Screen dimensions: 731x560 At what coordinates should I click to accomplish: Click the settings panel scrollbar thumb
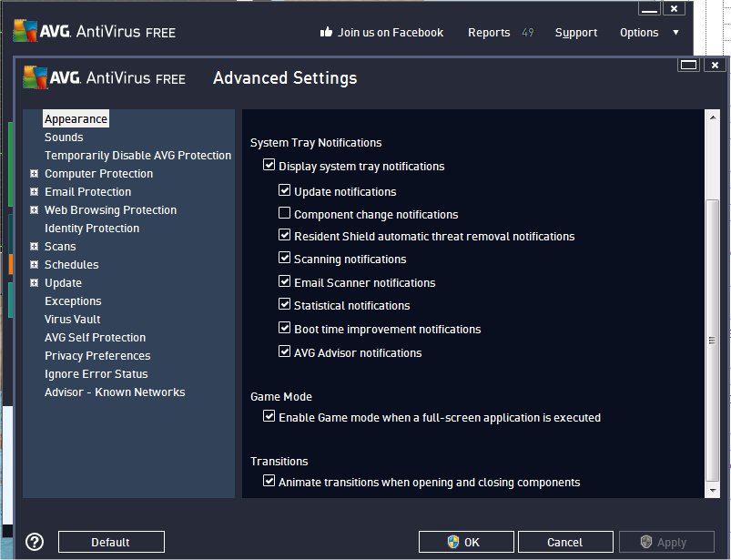coord(712,340)
